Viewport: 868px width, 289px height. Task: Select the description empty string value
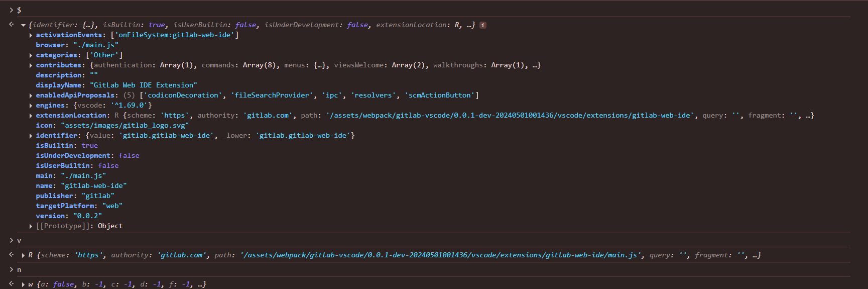94,75
